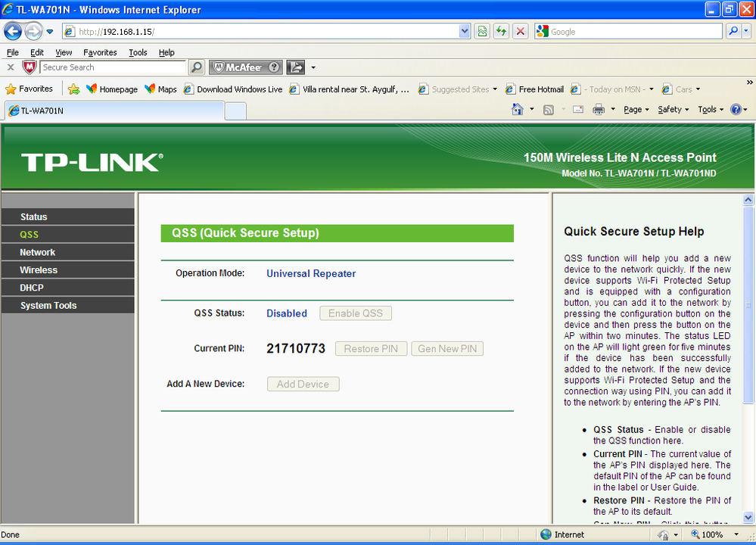
Task: Click the Add Device button
Action: [303, 385]
